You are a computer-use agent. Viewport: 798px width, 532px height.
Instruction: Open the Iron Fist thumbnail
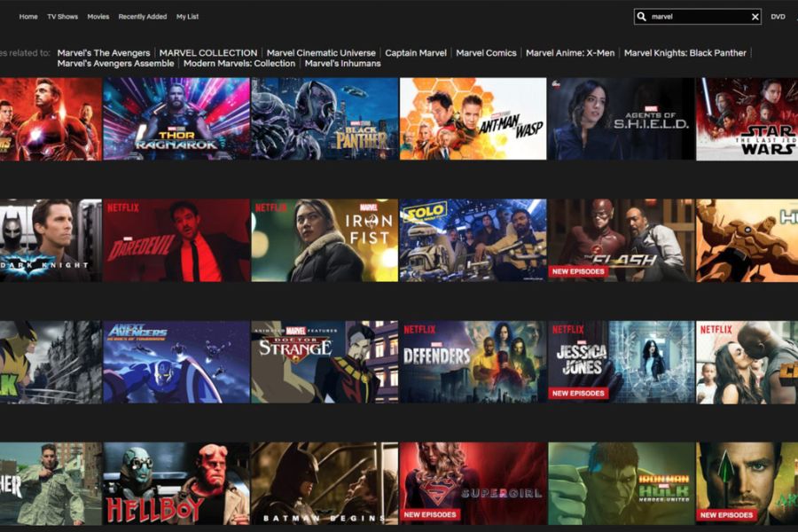(x=325, y=240)
